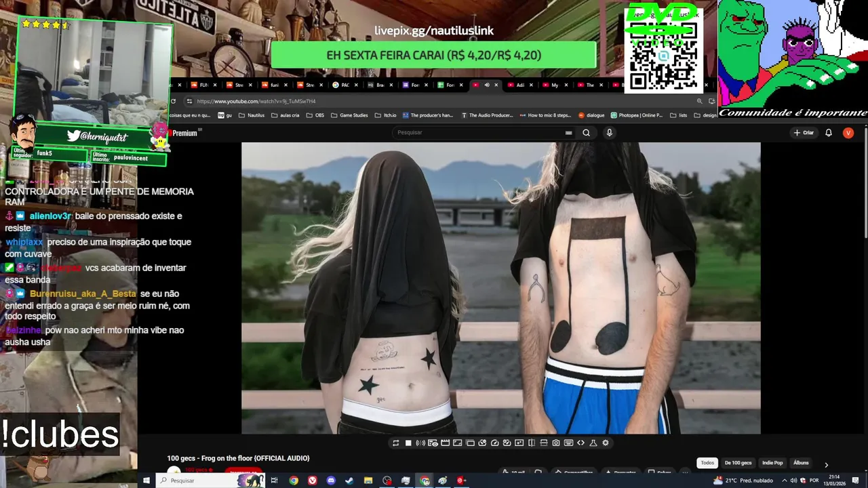Open Steam from the taskbar

point(349,481)
